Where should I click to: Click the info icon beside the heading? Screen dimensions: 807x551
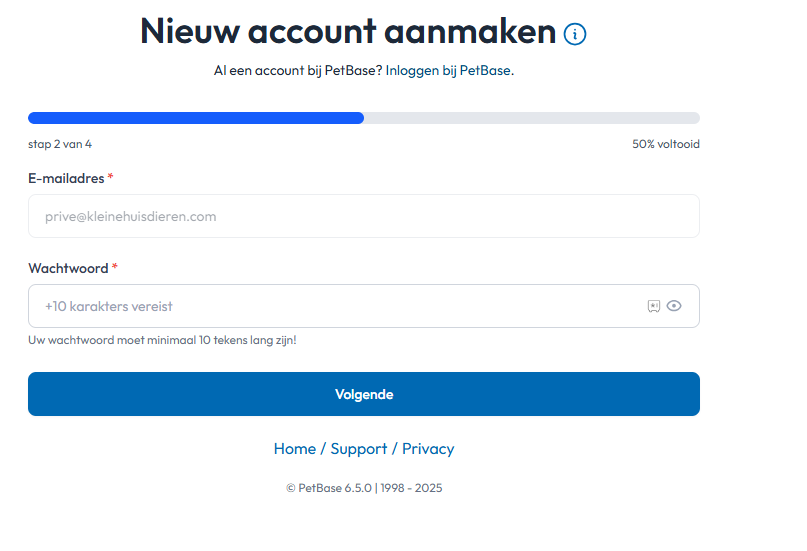point(575,34)
